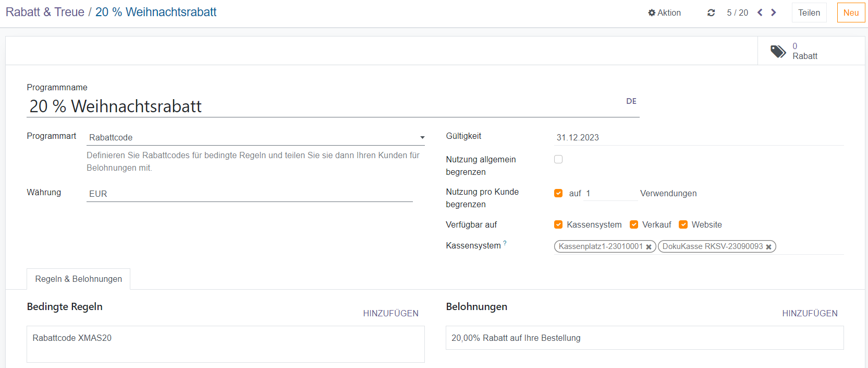This screenshot has width=868, height=368.
Task: Open the Aktion gear menu
Action: click(x=664, y=13)
